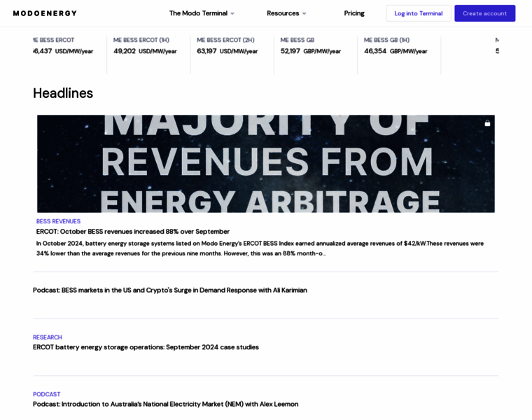This screenshot has height=420, width=532.
Task: Click the 52,197 GBP/MW/year value
Action: (x=310, y=51)
